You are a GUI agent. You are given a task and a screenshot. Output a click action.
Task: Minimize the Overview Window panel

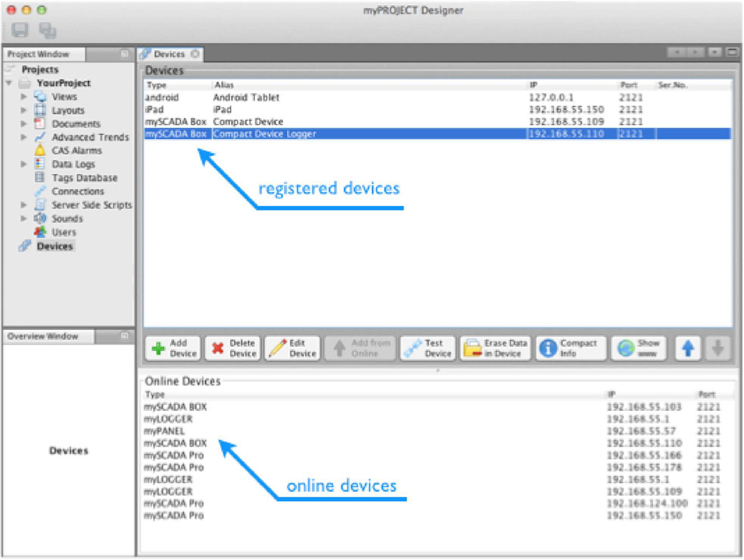point(124,335)
